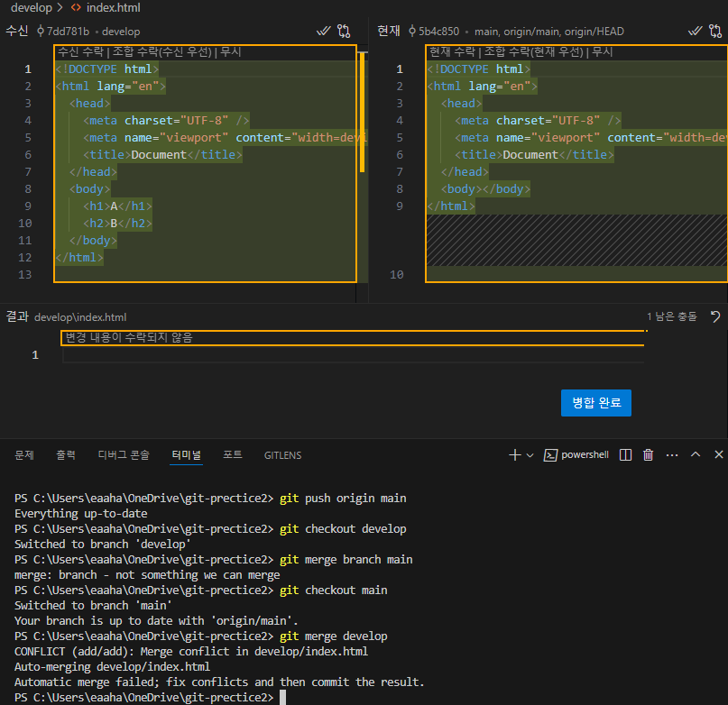Click the 'index.html' breadcrumb name

coord(114,7)
